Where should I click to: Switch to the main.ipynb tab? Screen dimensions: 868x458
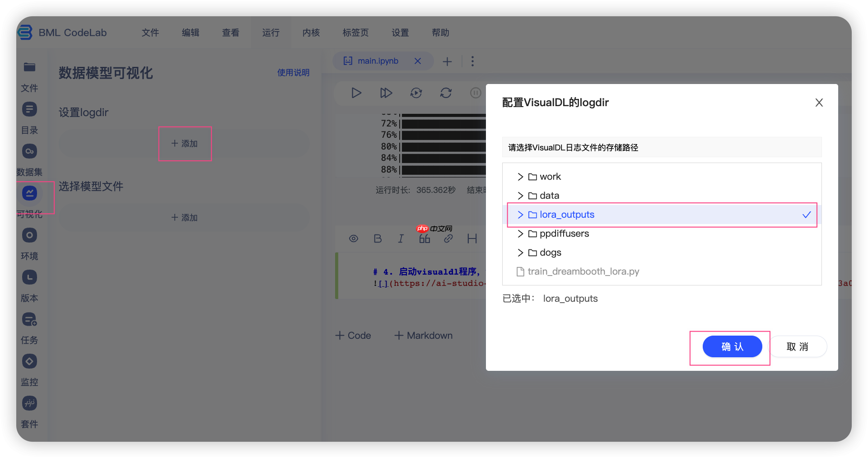(x=378, y=61)
